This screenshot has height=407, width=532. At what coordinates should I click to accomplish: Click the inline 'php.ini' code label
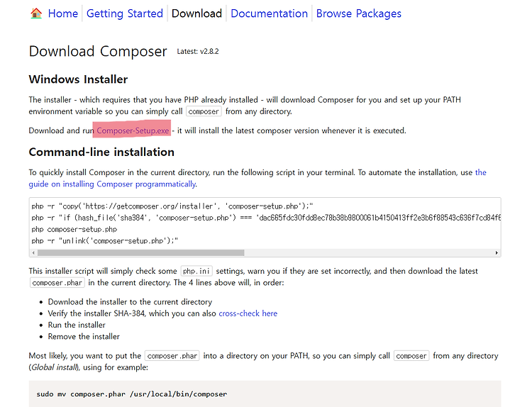coord(196,272)
